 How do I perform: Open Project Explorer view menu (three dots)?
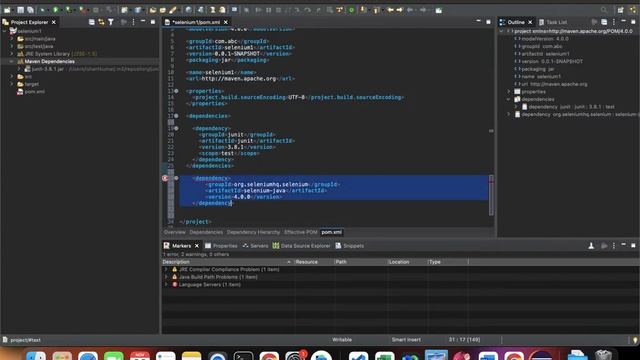(x=133, y=22)
